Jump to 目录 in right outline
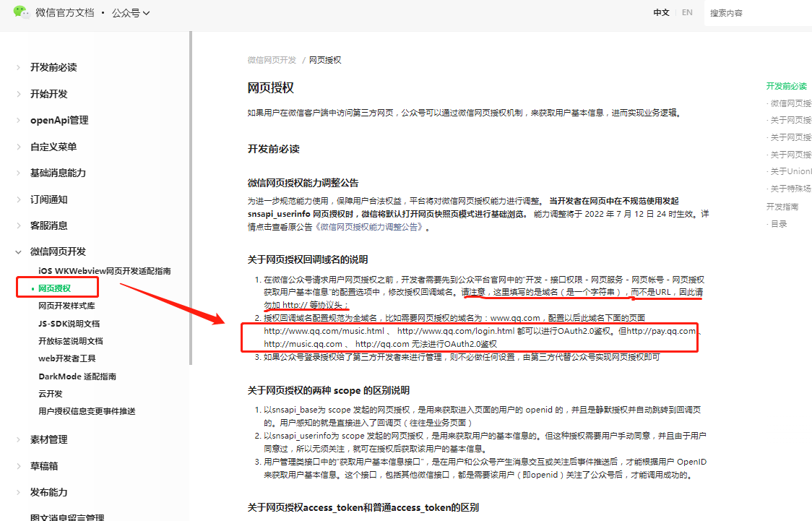Viewport: 812px width, 521px height. pos(779,224)
